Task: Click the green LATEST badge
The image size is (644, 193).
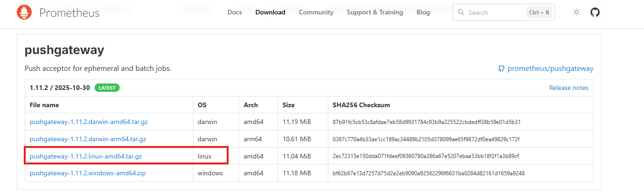Action: coord(107,88)
